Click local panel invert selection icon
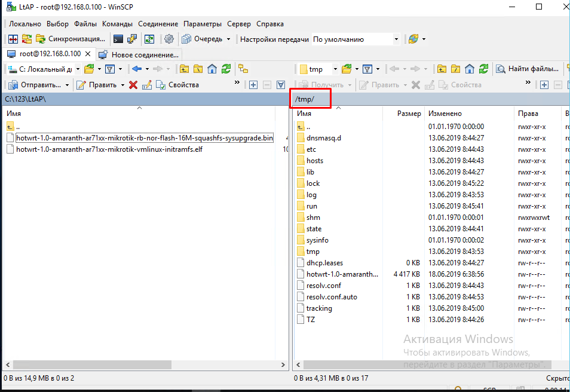 pyautogui.click(x=281, y=85)
